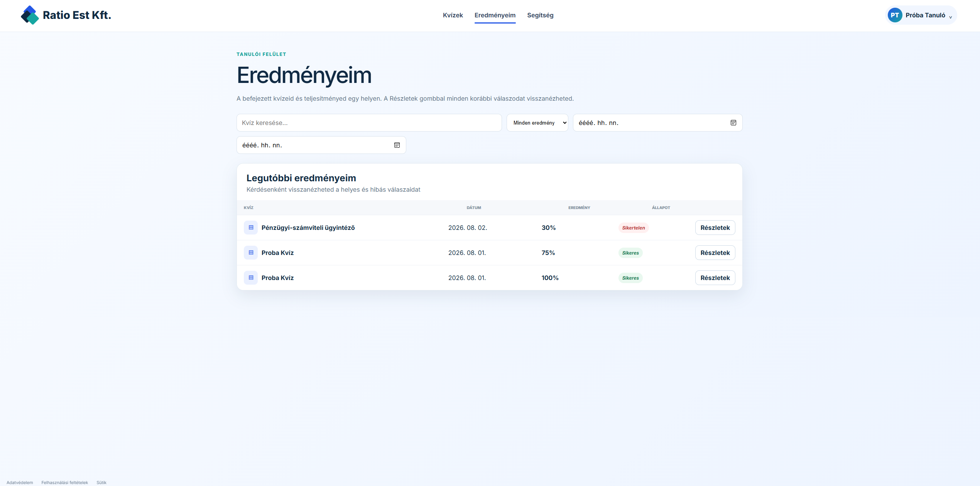Open the Segítség menu item
980x486 pixels.
tap(540, 15)
